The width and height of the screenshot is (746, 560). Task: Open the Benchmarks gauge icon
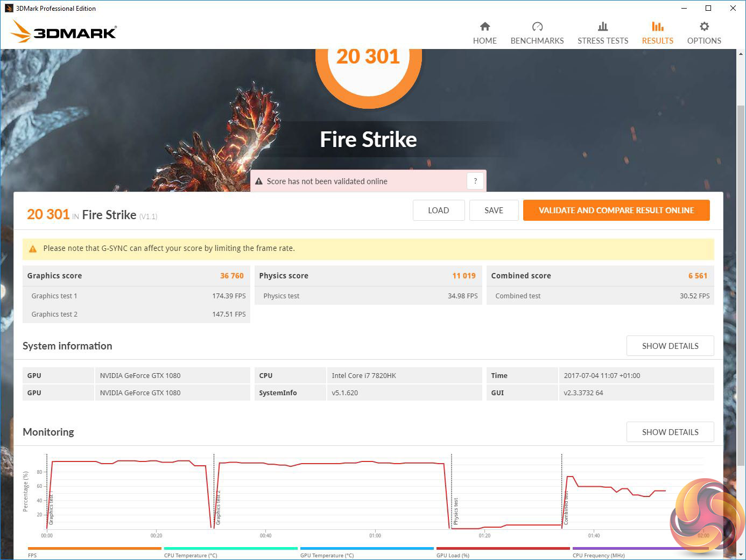[x=537, y=26]
